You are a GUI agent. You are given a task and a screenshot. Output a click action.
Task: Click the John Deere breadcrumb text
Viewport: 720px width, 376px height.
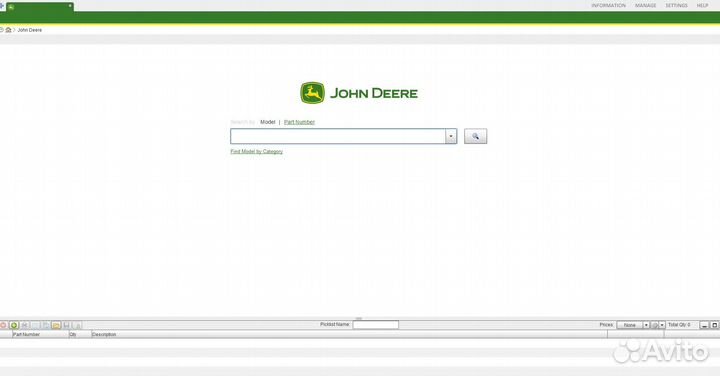29,30
